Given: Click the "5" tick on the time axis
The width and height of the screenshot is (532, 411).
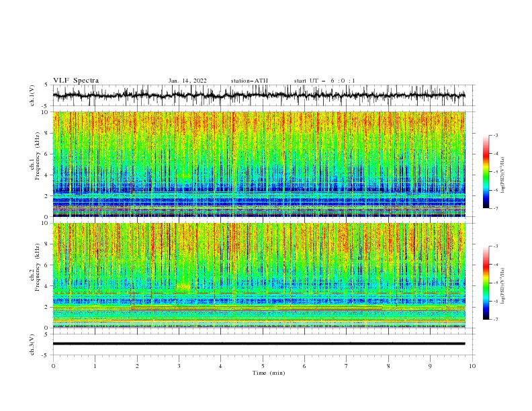Looking at the screenshot, I should pyautogui.click(x=263, y=366).
